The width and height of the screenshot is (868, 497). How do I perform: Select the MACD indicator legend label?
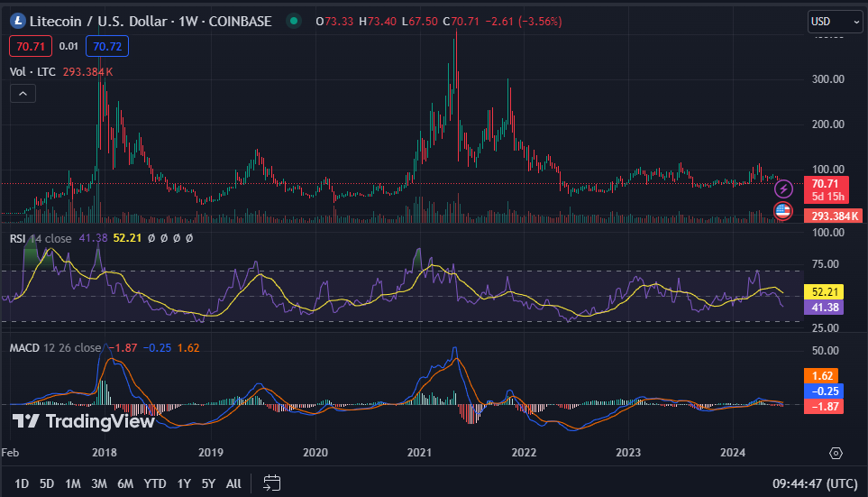26,347
